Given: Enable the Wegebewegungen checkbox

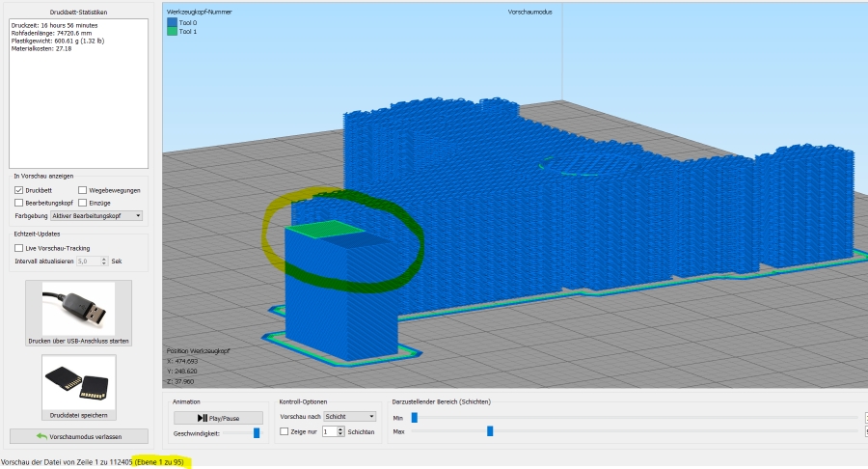Looking at the screenshot, I should pos(82,190).
